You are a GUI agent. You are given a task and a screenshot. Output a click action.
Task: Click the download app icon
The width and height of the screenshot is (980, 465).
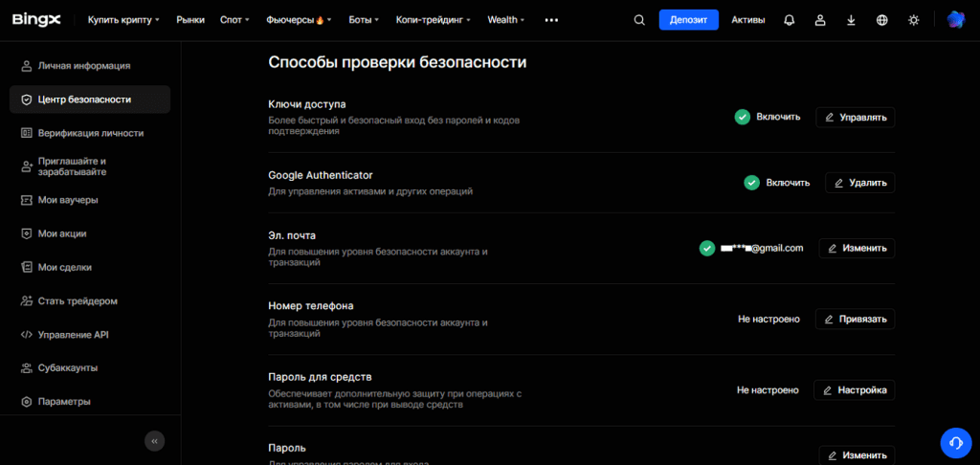[x=851, y=20]
